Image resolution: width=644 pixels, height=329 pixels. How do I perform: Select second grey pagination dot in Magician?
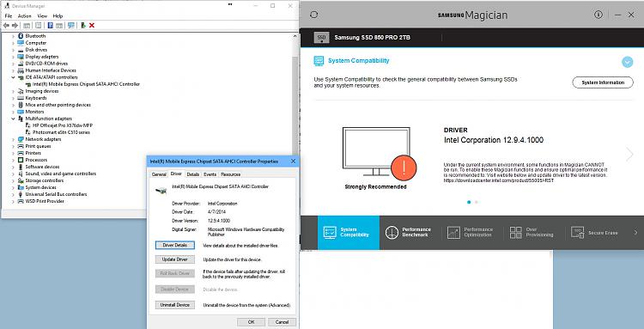[x=477, y=202]
